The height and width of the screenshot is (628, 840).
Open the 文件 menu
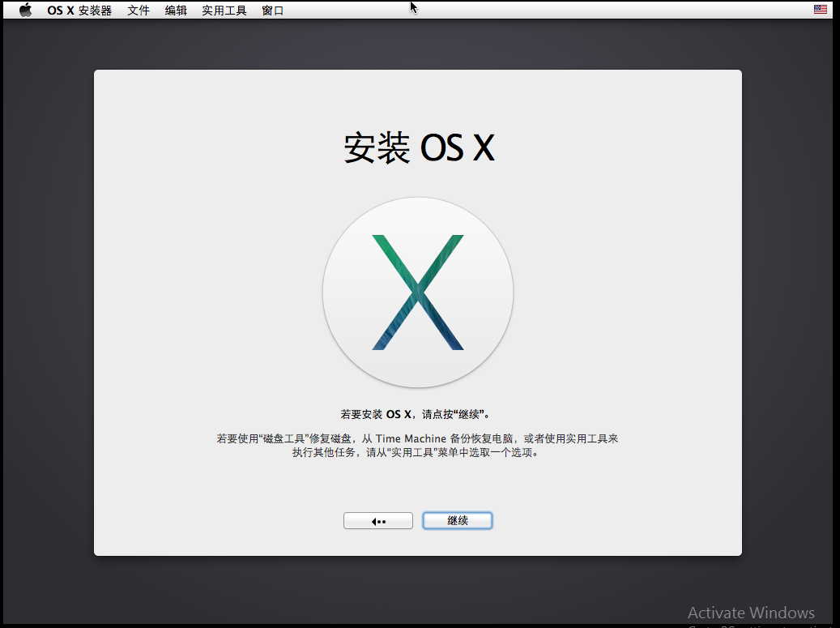click(x=139, y=11)
